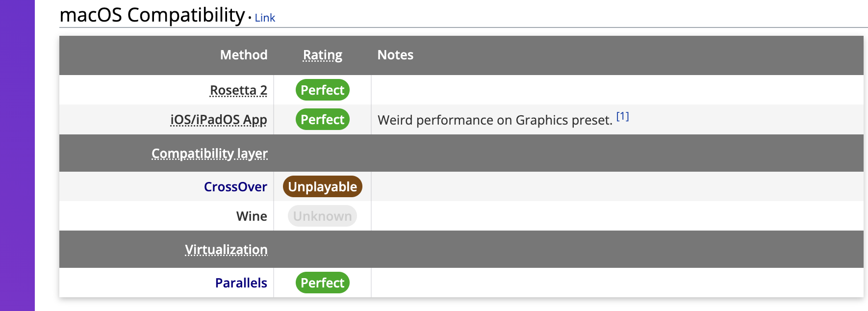
Task: Click the Perfect badge in Parallels row
Action: 322,283
